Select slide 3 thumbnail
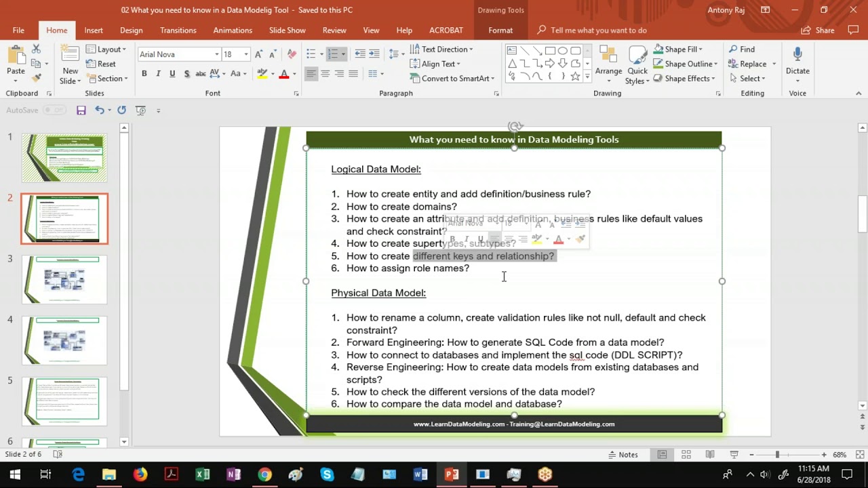The height and width of the screenshot is (488, 868). tap(64, 280)
